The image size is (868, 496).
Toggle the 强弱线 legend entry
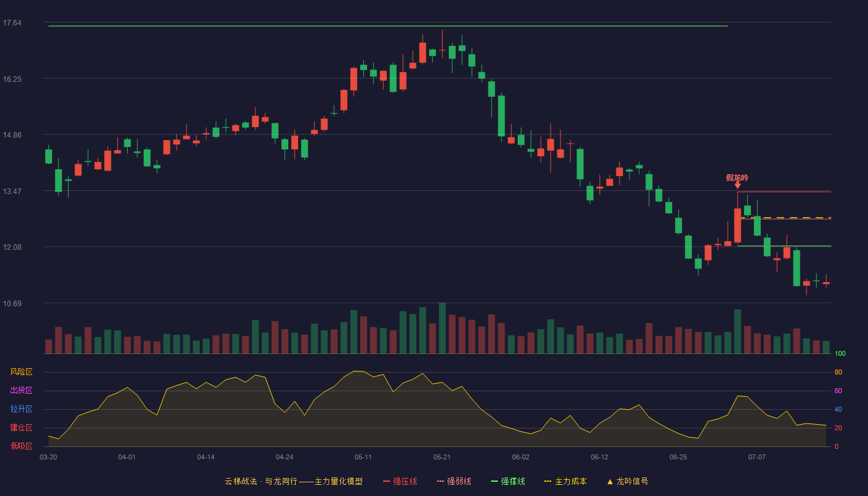454,481
